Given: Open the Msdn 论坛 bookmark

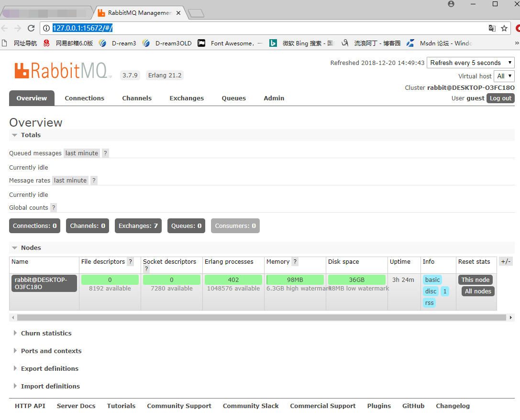Looking at the screenshot, I should 439,43.
